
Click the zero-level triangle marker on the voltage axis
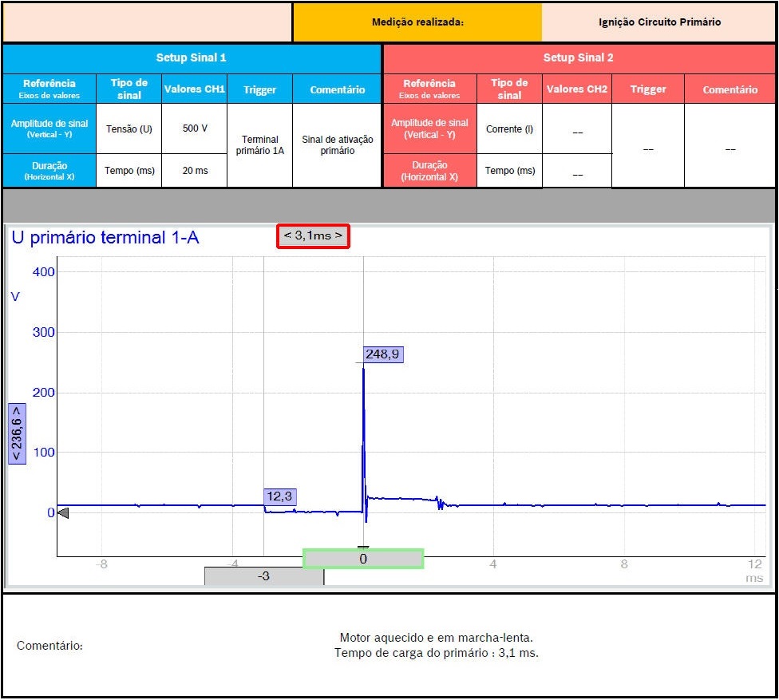coord(63,513)
